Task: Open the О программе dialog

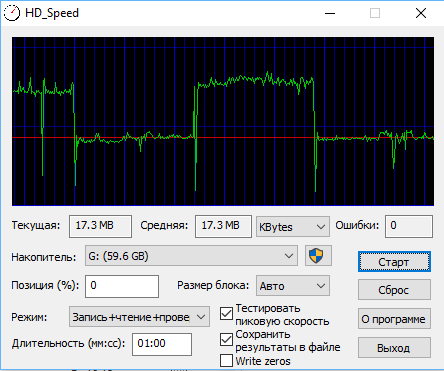Action: click(x=394, y=319)
